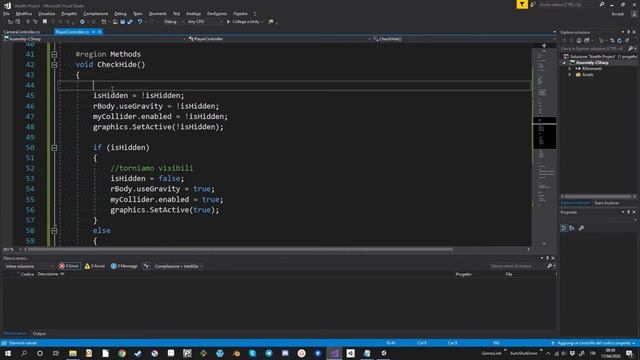Open the Analizza menu

click(x=193, y=13)
